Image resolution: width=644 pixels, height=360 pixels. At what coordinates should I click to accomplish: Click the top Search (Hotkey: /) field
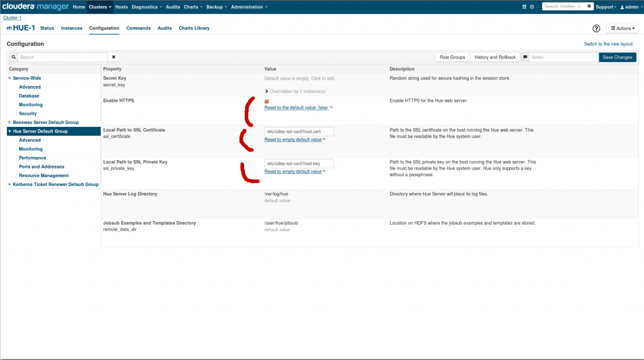(x=564, y=6)
